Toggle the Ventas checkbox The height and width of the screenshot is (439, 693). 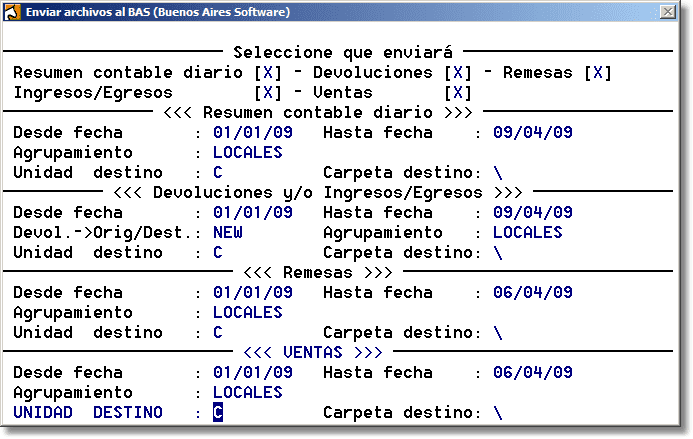[458, 93]
